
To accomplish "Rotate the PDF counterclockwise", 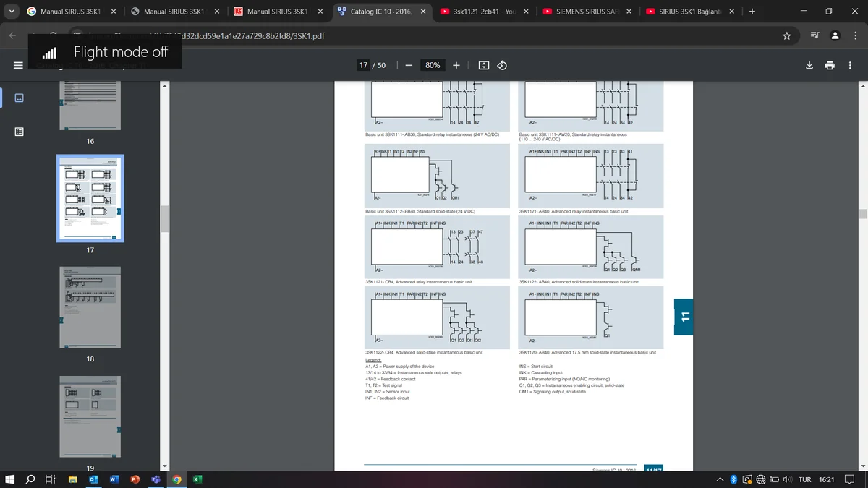I will [502, 65].
